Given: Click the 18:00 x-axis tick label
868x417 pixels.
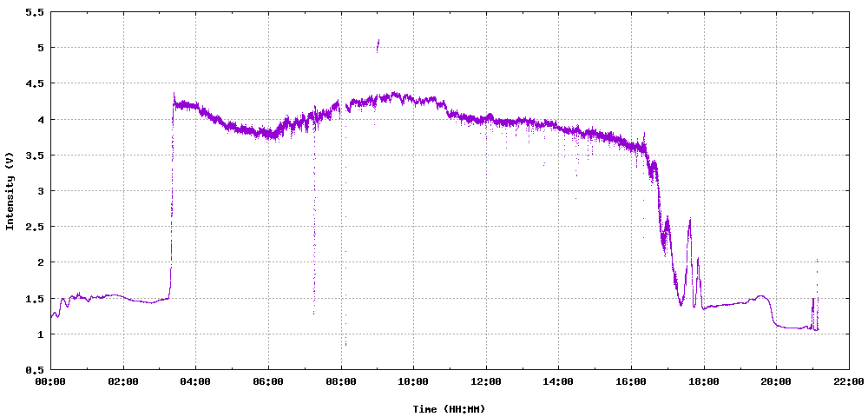Looking at the screenshot, I should pos(704,381).
